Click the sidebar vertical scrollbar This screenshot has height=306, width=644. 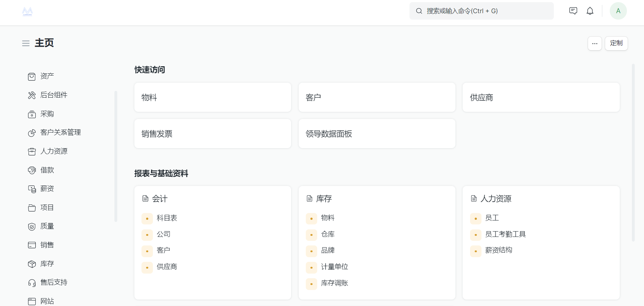click(x=115, y=156)
